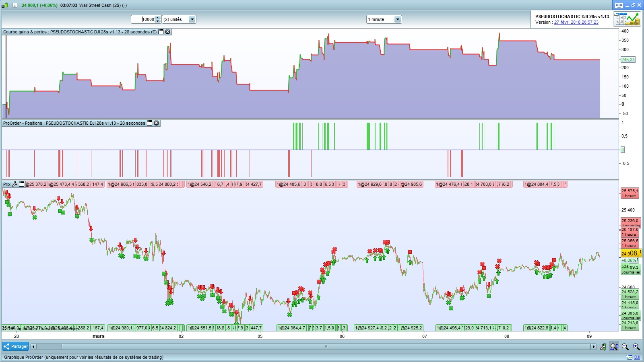Click the 24 528,2 1 heure support label
Image resolution: width=644 pixels, height=362 pixels.
point(630,294)
